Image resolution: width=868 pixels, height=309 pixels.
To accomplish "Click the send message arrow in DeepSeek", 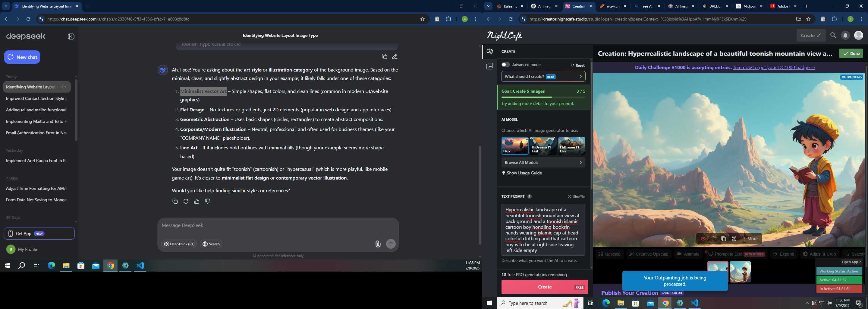I will coord(391,244).
